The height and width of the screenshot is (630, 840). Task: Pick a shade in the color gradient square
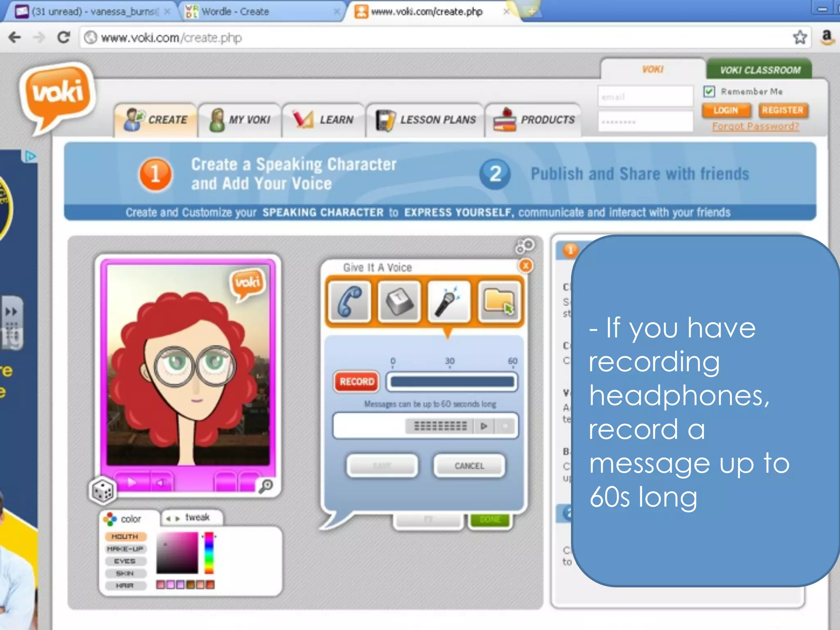177,553
